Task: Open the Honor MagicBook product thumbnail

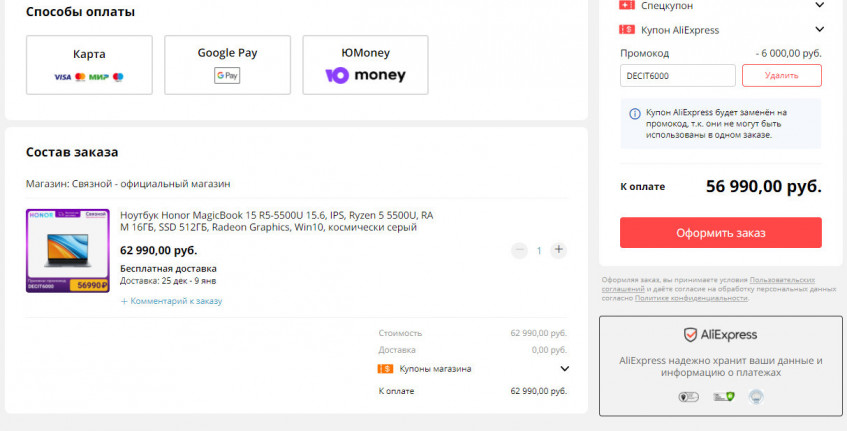Action: [x=67, y=250]
